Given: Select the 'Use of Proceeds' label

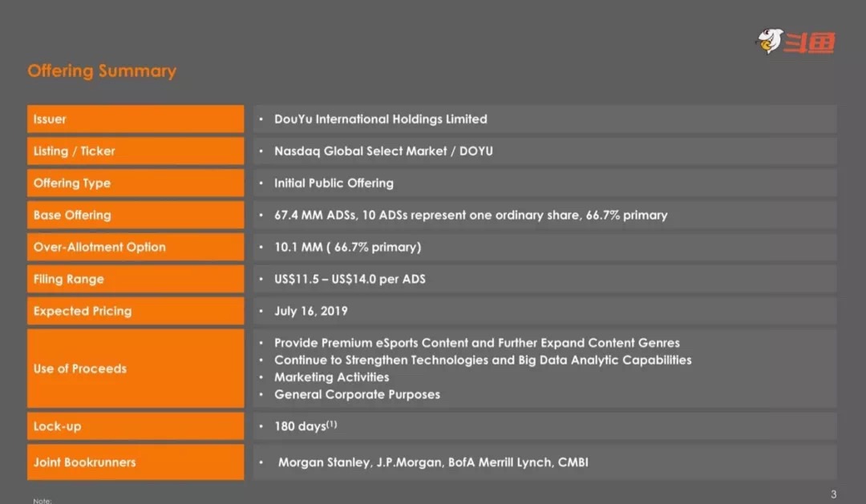Looking at the screenshot, I should coord(136,369).
